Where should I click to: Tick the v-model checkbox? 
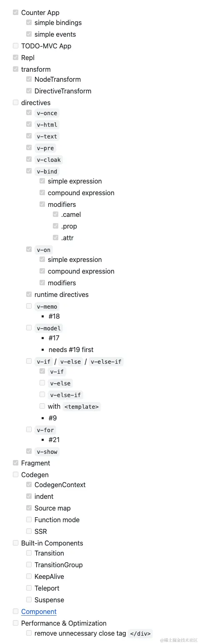pyautogui.click(x=29, y=327)
